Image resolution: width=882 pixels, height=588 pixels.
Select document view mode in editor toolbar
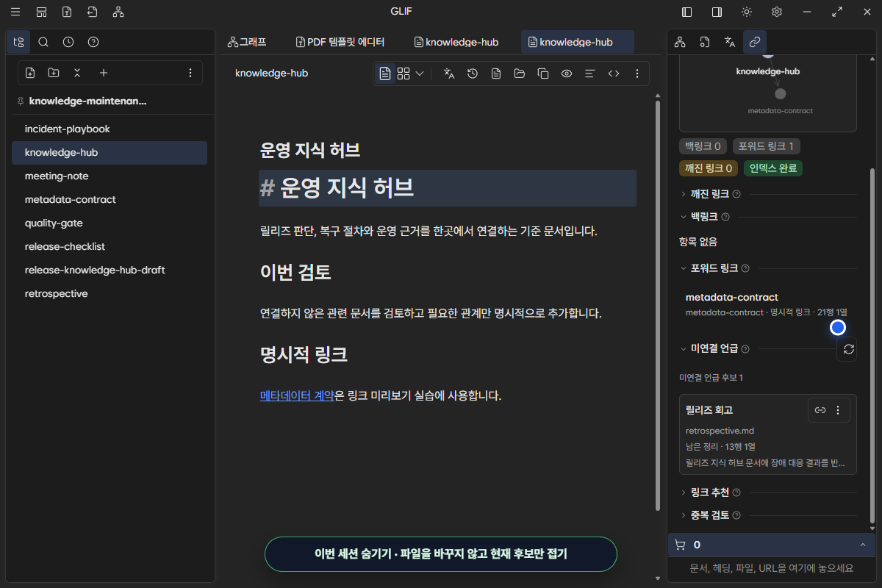coord(385,73)
